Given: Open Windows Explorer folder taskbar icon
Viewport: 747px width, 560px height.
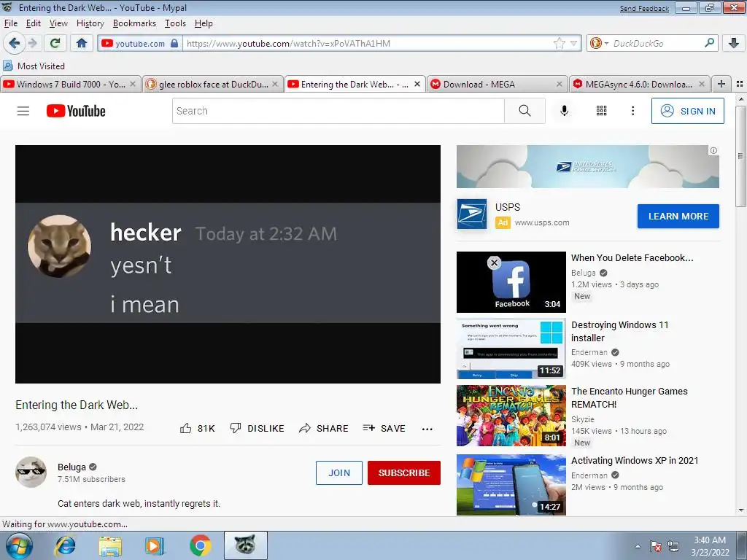Looking at the screenshot, I should coord(110,545).
